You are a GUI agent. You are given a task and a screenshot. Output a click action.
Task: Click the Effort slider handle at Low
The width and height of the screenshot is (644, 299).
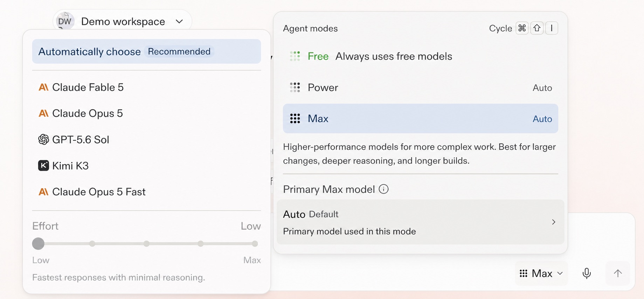pyautogui.click(x=38, y=244)
